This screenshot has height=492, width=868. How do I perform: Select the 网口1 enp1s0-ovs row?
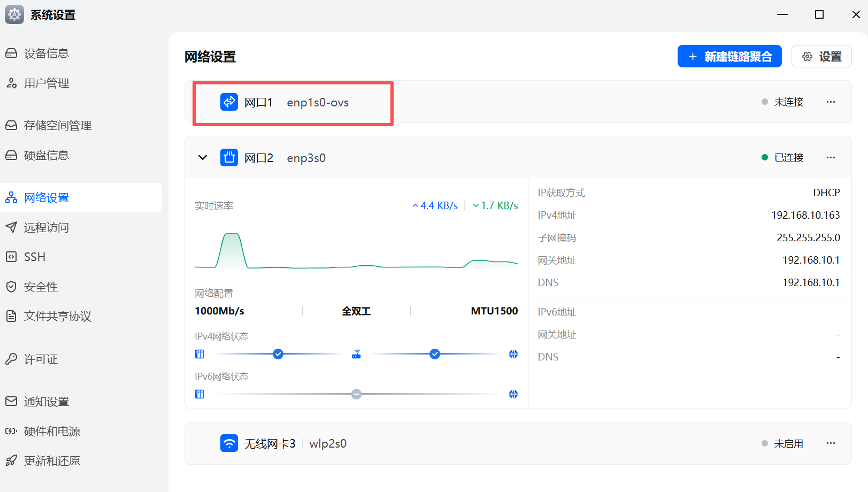coord(518,102)
